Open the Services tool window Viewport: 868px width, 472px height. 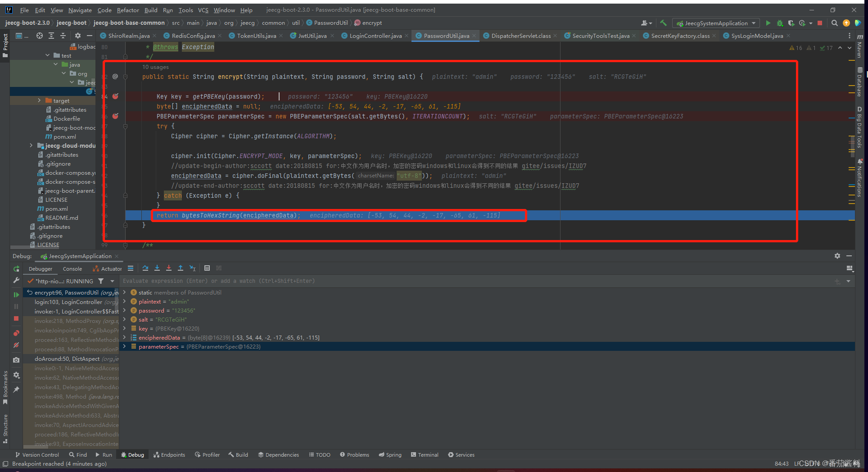[461, 455]
